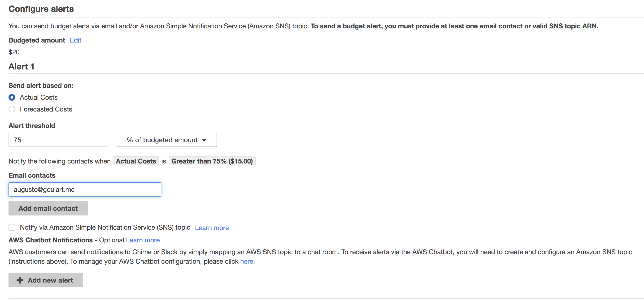Click the Email contacts input field
Image resolution: width=644 pixels, height=301 pixels.
[x=85, y=189]
